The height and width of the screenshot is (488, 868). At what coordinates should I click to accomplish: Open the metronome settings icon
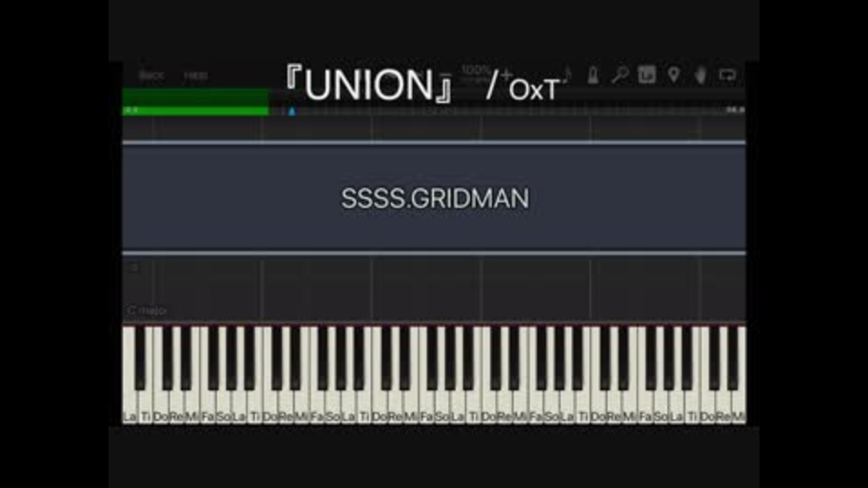(x=593, y=75)
